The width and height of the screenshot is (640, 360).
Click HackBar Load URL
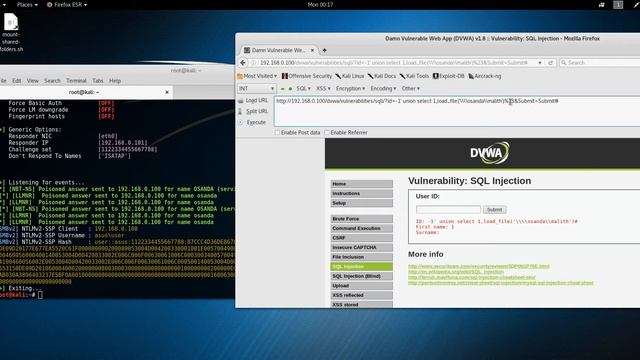click(253, 100)
